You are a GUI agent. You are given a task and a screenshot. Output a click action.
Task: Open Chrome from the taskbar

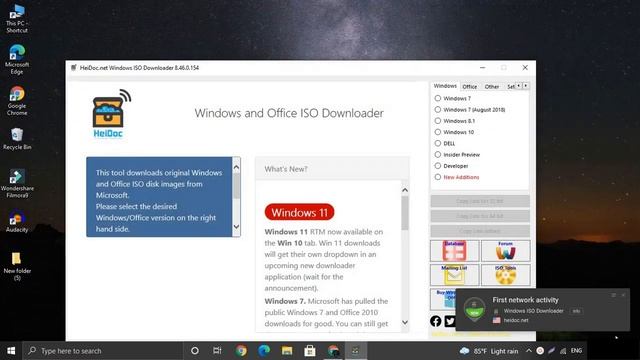click(241, 351)
